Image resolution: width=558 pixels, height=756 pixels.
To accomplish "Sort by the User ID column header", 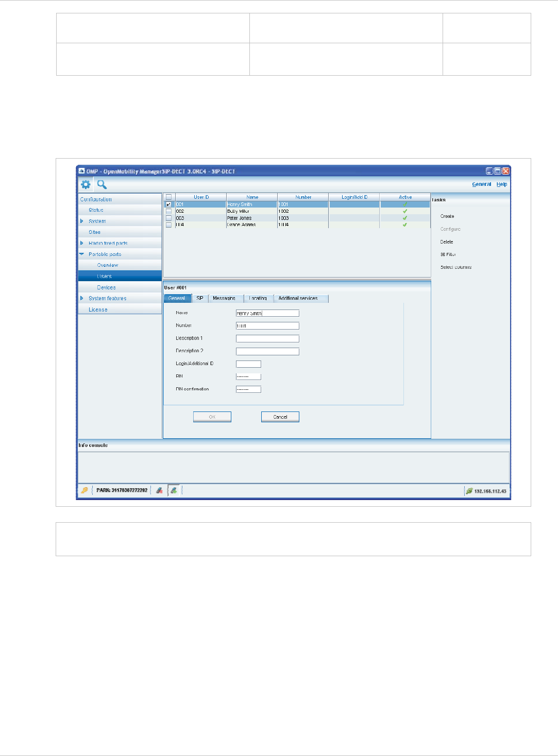I will 201,197.
